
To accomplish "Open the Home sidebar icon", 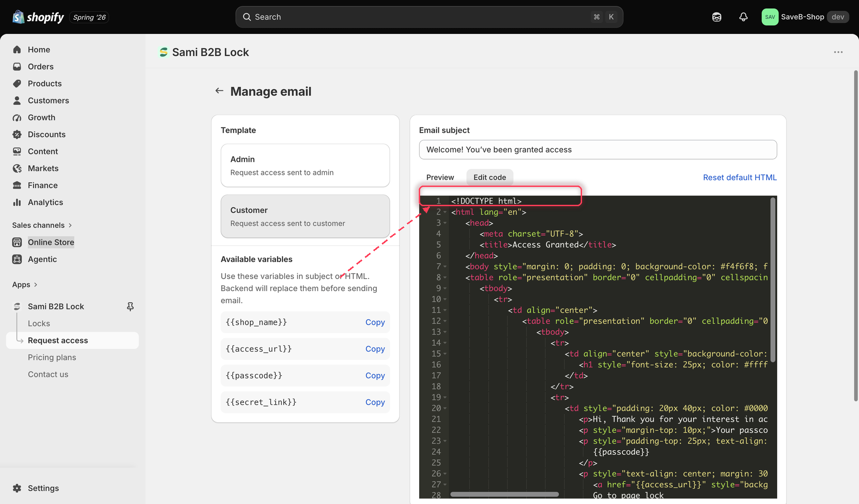I will (x=17, y=50).
